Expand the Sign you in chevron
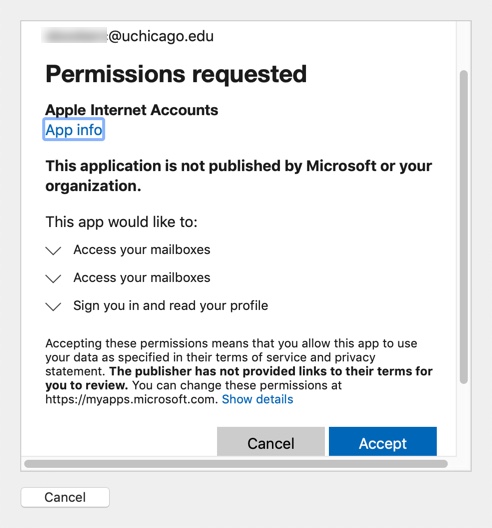This screenshot has width=492, height=528. [53, 306]
